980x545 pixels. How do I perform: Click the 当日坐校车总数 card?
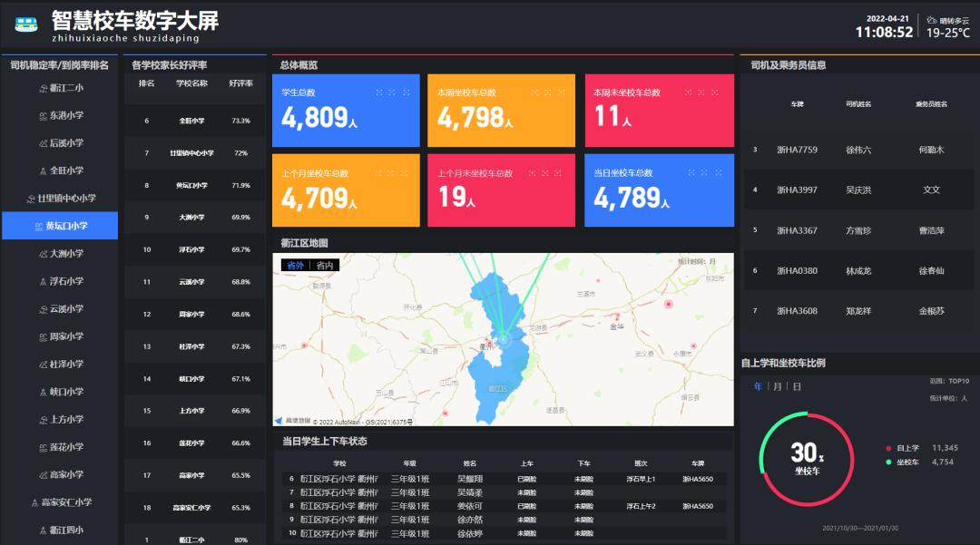(659, 190)
